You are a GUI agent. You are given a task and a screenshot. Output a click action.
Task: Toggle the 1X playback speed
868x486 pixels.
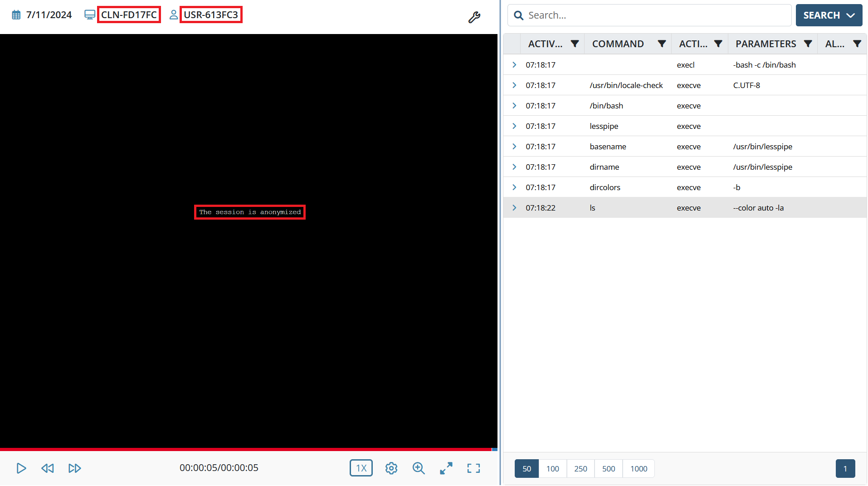click(361, 468)
